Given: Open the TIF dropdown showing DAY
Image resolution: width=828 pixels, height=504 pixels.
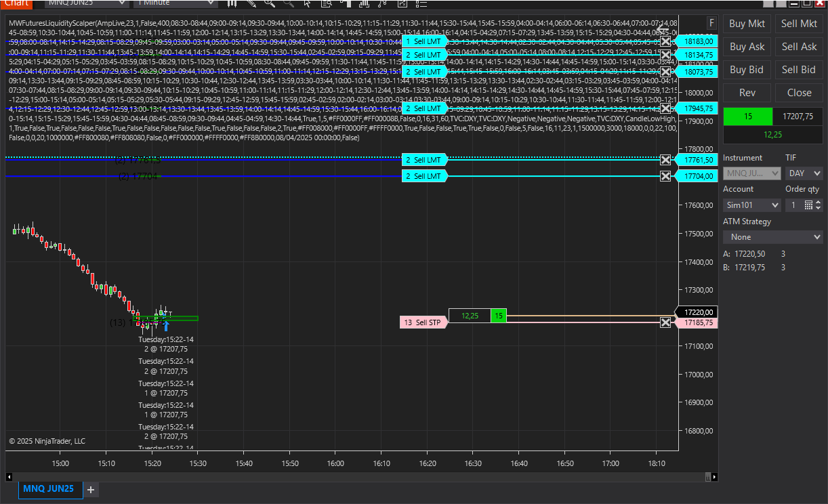Looking at the screenshot, I should click(804, 173).
